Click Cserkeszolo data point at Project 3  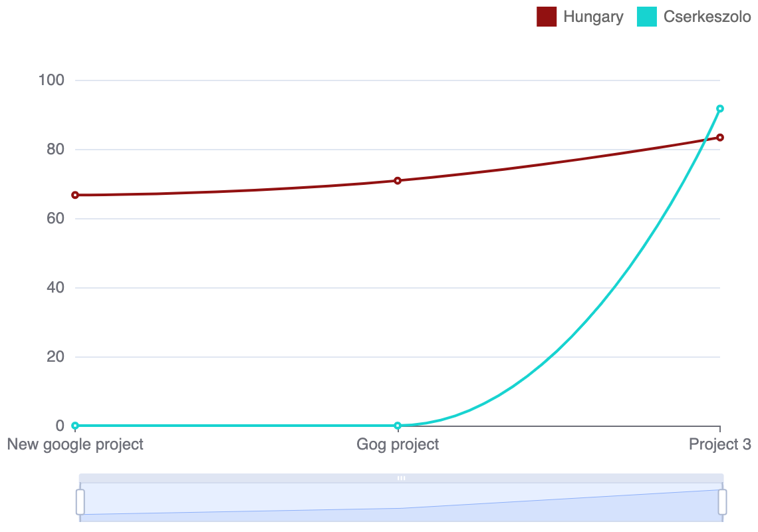click(x=720, y=108)
